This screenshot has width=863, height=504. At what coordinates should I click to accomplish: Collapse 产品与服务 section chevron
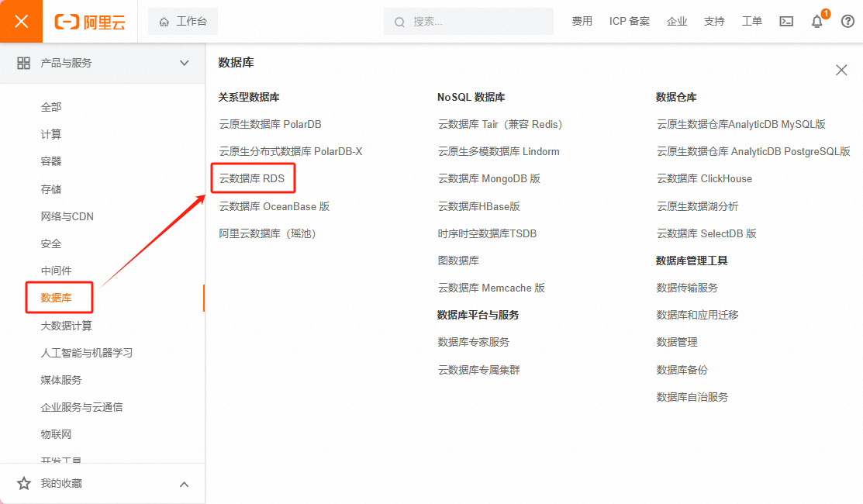(x=185, y=64)
